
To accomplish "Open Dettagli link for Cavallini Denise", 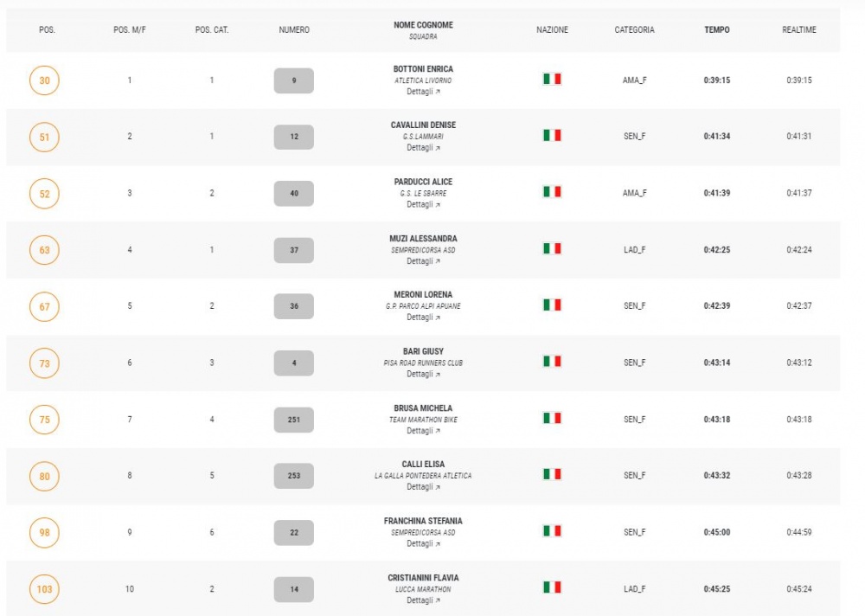I will (x=423, y=148).
